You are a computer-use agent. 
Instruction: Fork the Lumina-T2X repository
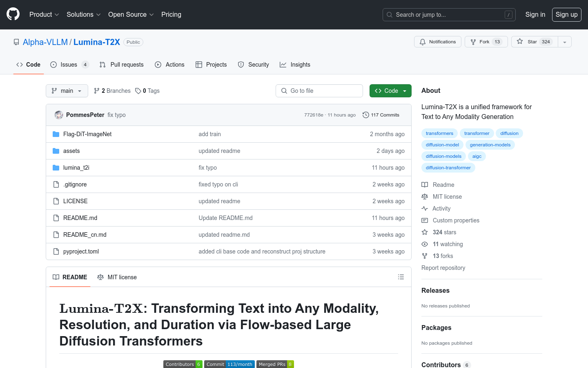[486, 42]
